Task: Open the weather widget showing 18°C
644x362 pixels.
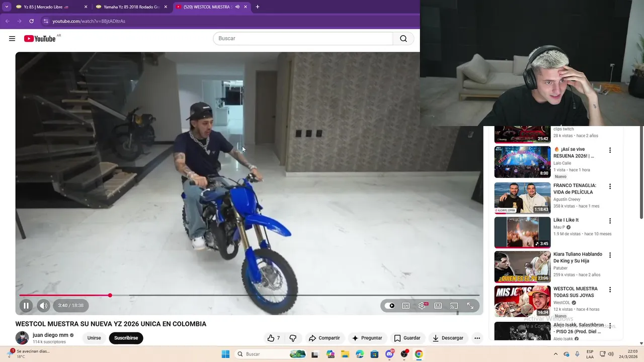Action: [x=30, y=354]
